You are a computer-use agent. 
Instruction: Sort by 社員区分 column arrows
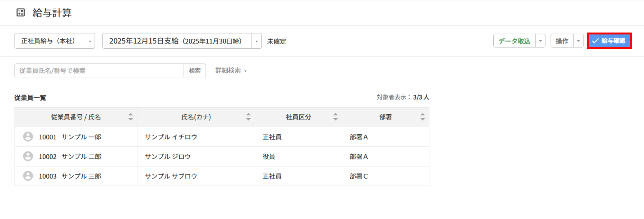pos(336,117)
